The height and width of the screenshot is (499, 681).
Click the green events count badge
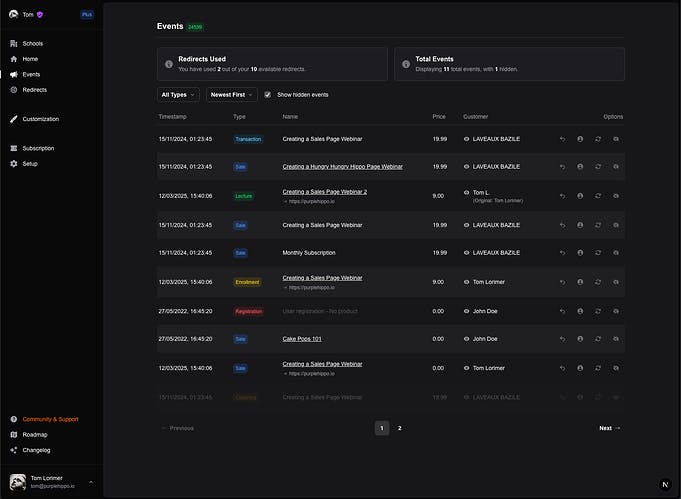coord(195,27)
